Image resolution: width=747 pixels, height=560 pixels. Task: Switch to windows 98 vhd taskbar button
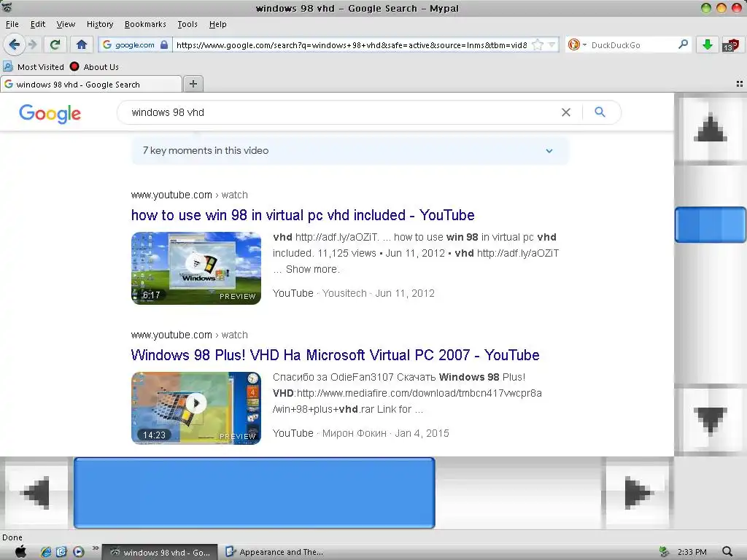[160, 553]
